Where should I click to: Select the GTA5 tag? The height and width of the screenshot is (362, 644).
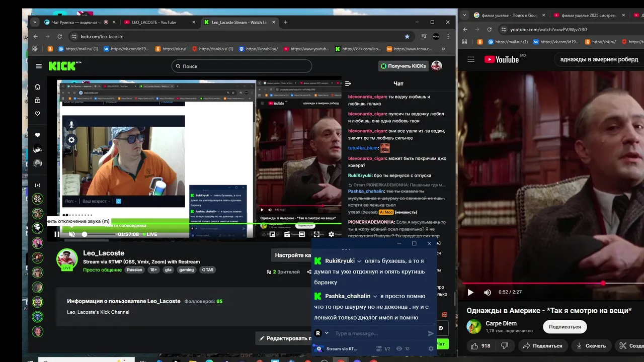point(208,269)
